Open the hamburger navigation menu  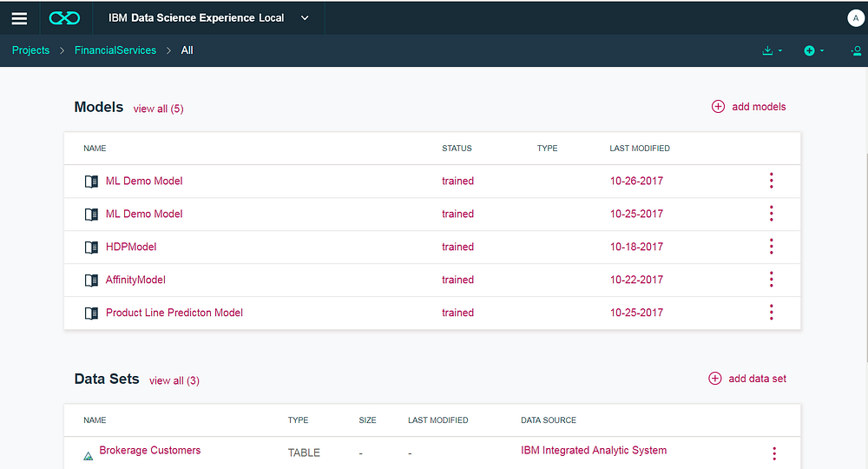[19, 18]
